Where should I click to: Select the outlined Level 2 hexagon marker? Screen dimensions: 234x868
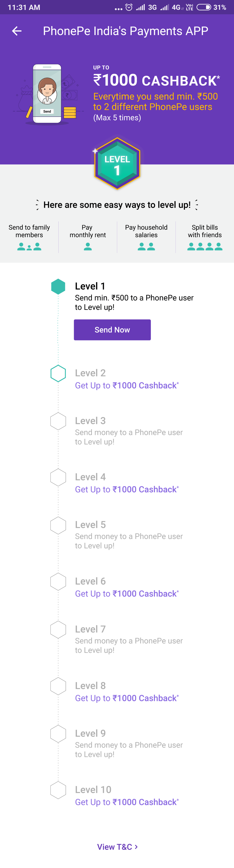point(58,373)
